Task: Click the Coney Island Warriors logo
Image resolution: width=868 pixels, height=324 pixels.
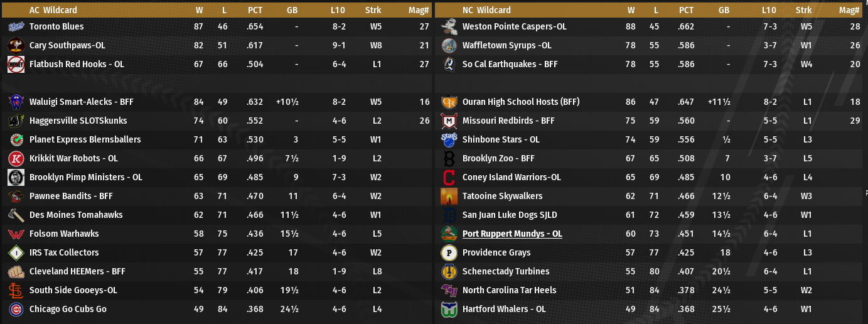Action: click(x=449, y=177)
